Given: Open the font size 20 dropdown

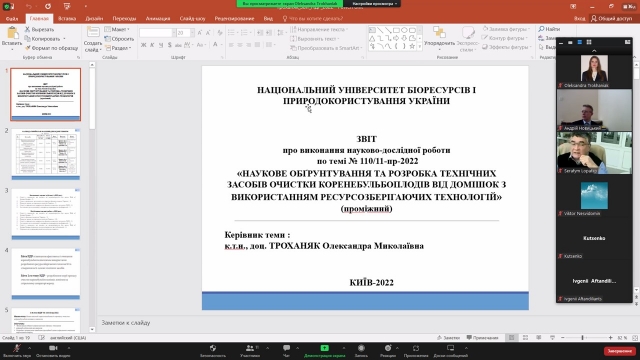Looking at the screenshot, I should pos(192,33).
